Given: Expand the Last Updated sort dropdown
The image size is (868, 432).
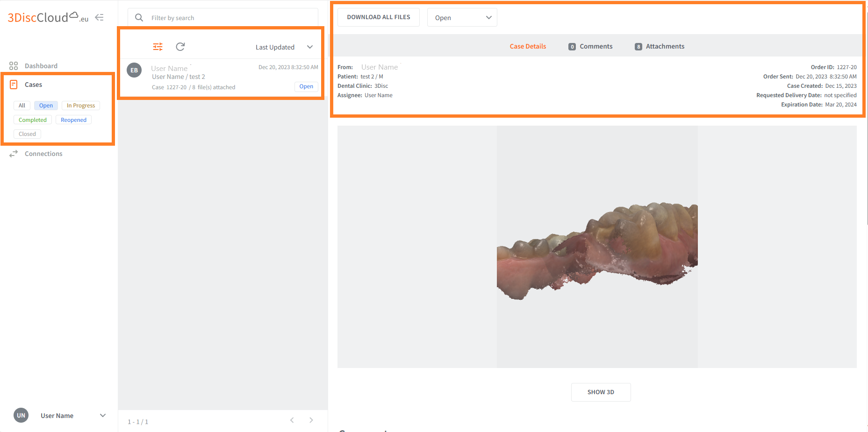Looking at the screenshot, I should coord(284,47).
